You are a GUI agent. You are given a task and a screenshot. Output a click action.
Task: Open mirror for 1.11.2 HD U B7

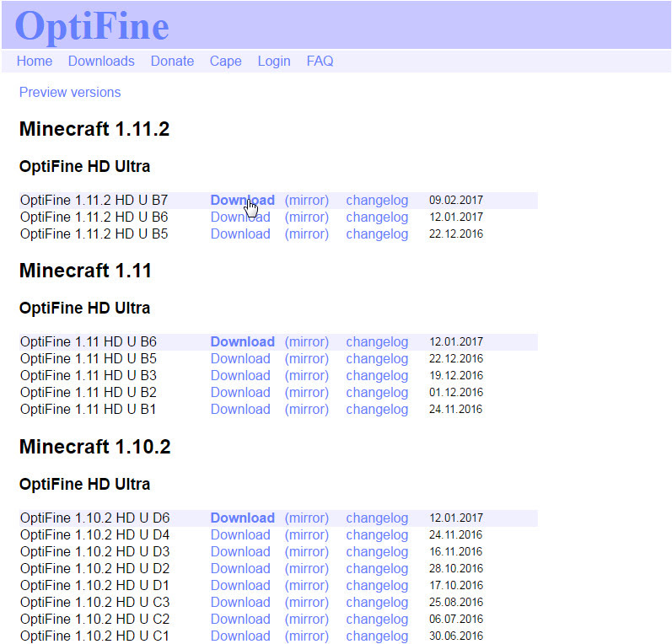(307, 200)
